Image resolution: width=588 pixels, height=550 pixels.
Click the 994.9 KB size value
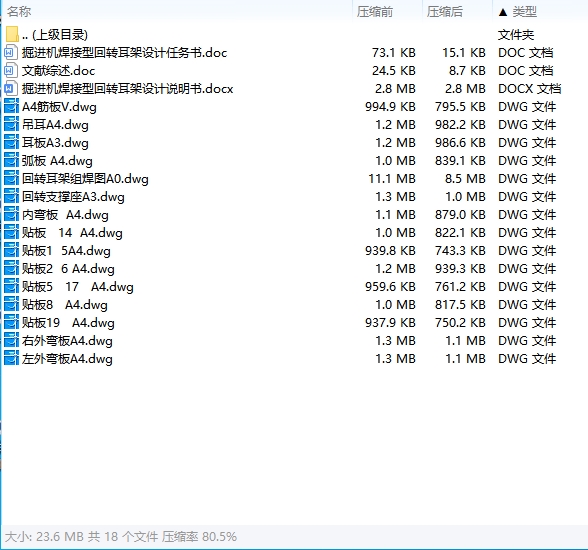pyautogui.click(x=390, y=106)
